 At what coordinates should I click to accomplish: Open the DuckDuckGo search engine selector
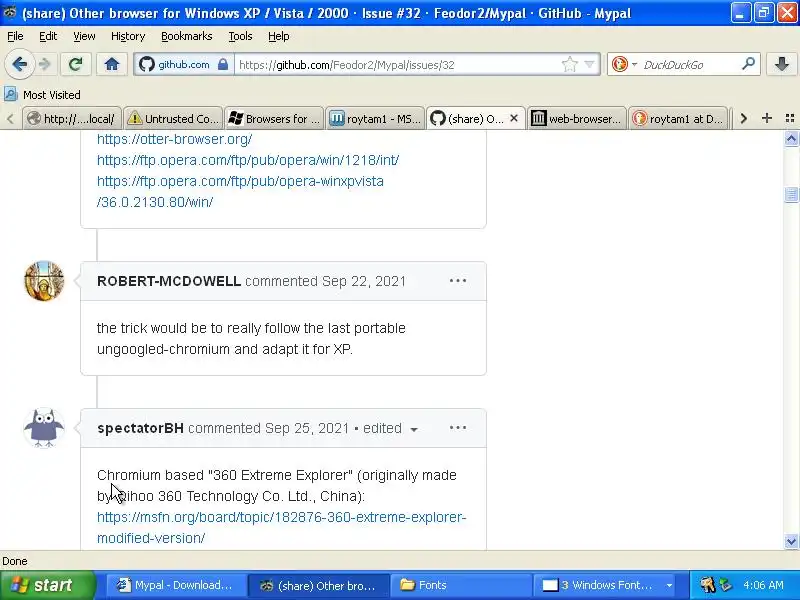coord(623,64)
